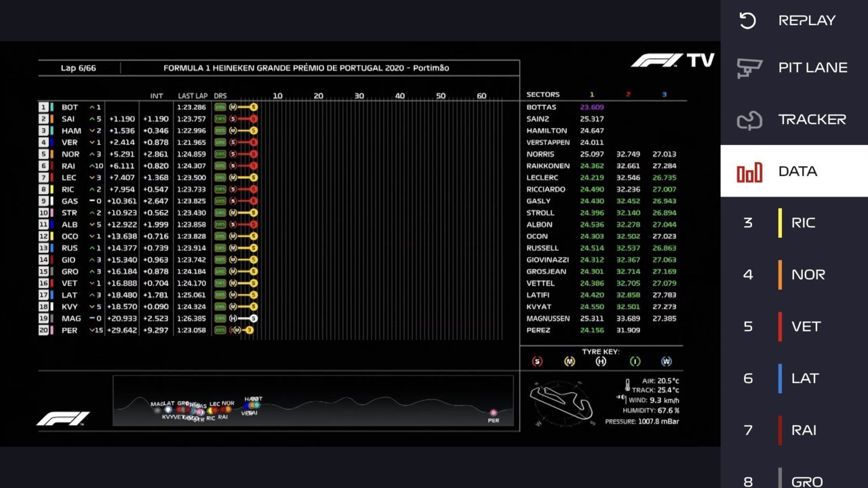The width and height of the screenshot is (868, 488).
Task: Click the medium tyre key icon
Action: click(x=570, y=362)
